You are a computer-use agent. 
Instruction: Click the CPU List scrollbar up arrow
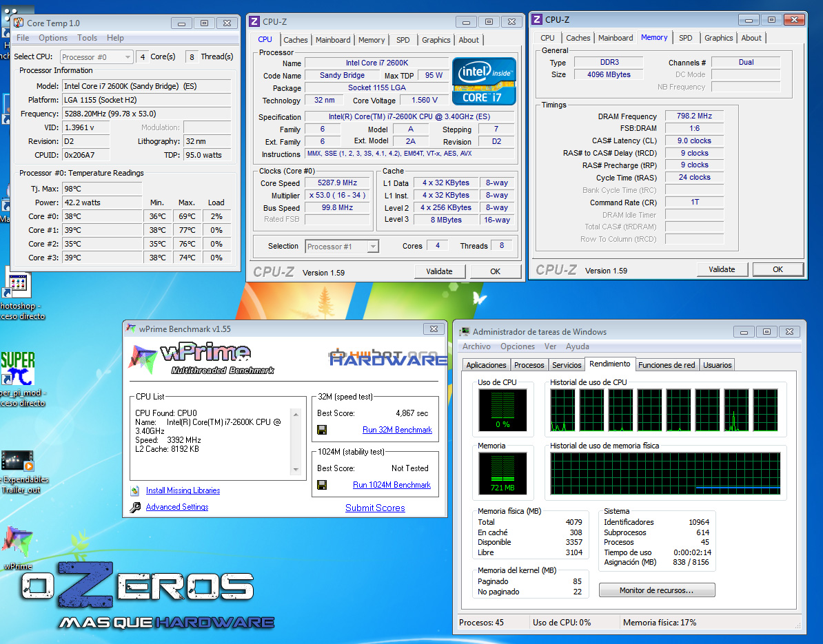click(296, 415)
